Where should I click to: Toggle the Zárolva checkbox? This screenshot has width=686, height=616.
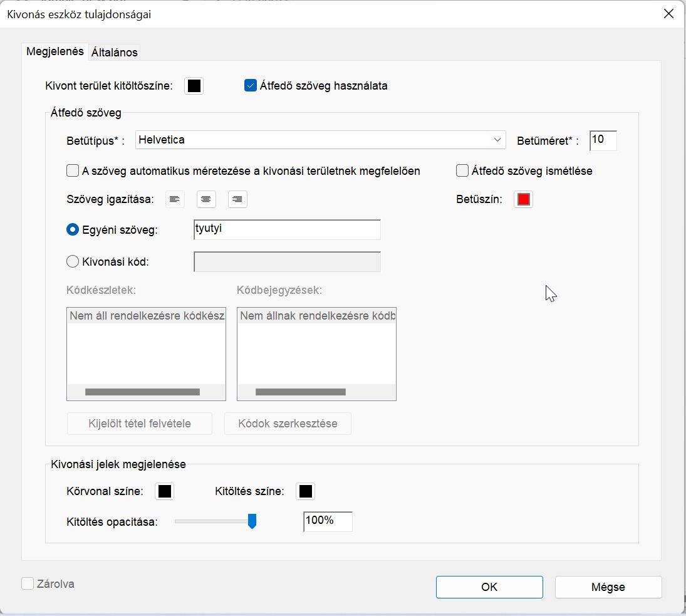28,583
